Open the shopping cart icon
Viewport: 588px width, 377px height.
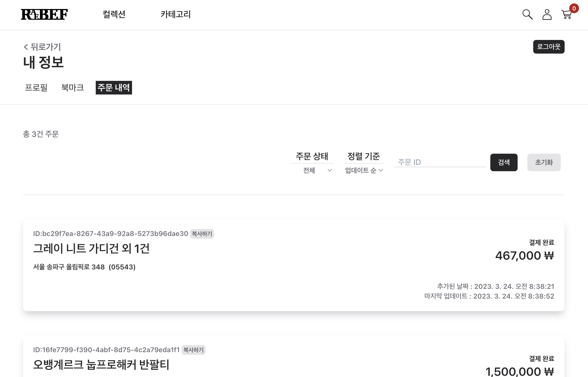point(567,15)
